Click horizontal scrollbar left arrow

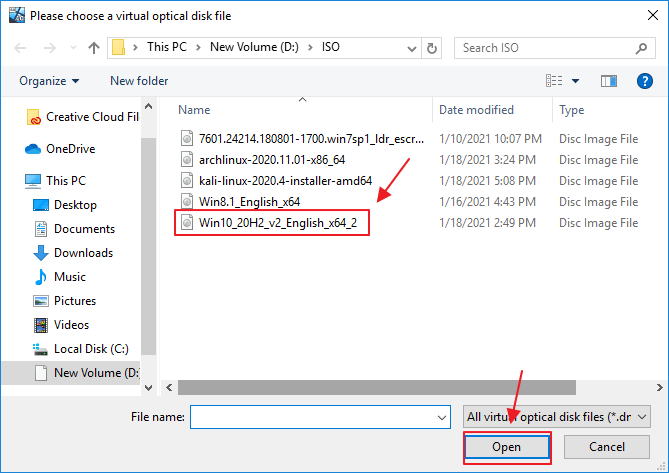tap(169, 388)
